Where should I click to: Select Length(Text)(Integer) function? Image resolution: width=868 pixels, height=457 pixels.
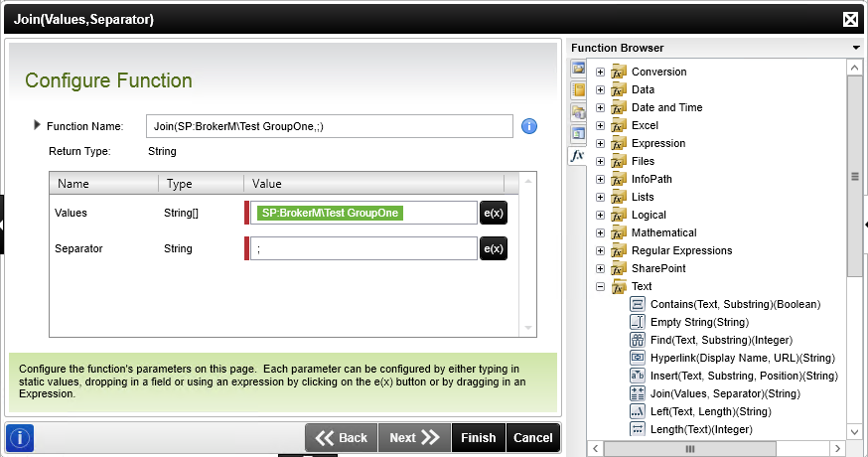[701, 429]
